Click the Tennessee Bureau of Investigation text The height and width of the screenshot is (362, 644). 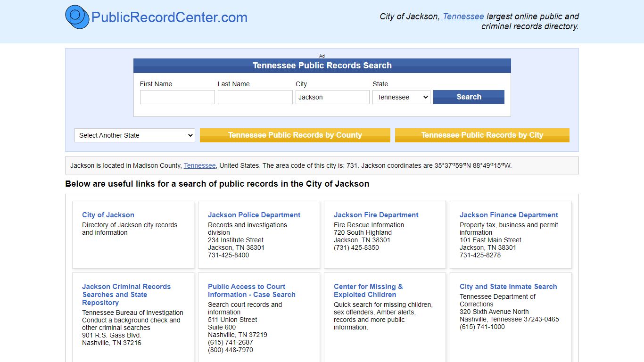coord(132,313)
